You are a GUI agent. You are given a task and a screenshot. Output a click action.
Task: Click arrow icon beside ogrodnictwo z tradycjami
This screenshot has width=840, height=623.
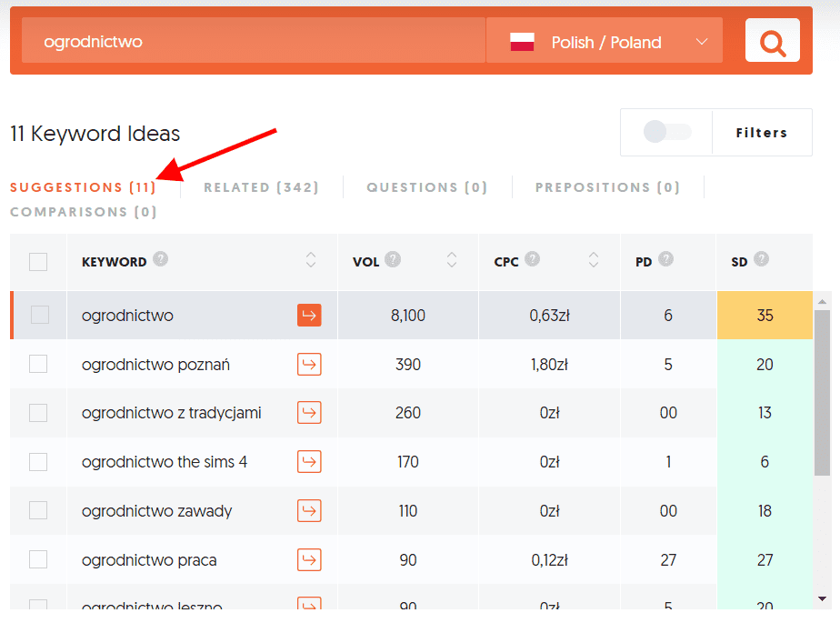point(309,413)
